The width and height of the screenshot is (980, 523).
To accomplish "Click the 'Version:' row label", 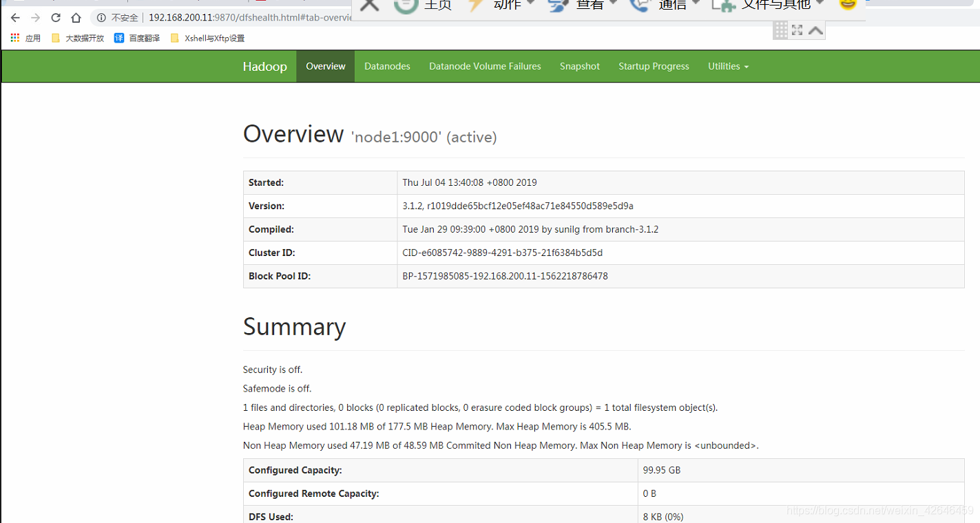I will [267, 206].
